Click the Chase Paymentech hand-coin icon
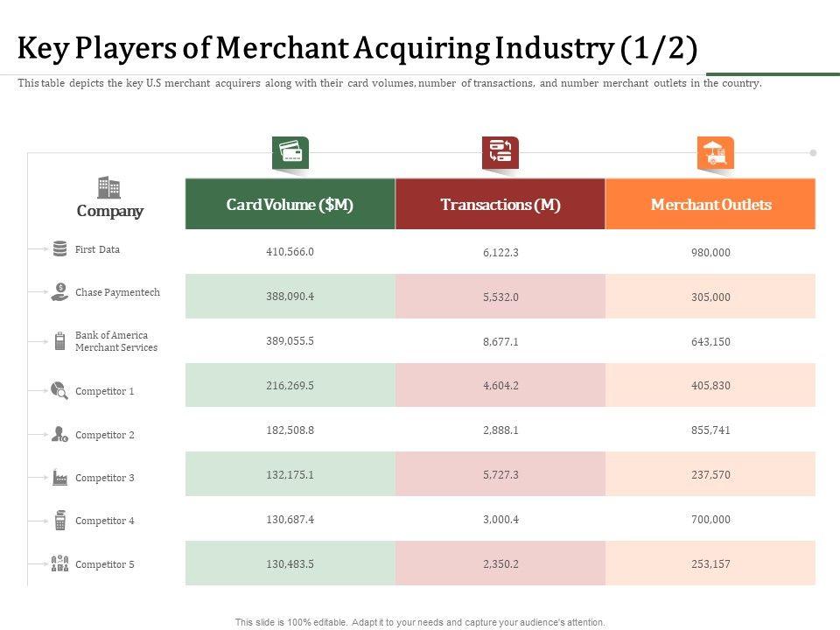This screenshot has width=840, height=630. [59, 292]
